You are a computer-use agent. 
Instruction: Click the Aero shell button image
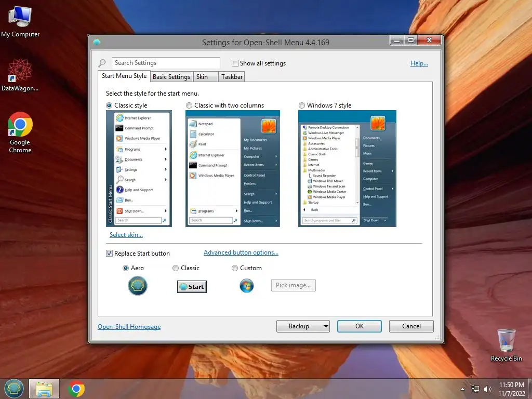pos(137,286)
